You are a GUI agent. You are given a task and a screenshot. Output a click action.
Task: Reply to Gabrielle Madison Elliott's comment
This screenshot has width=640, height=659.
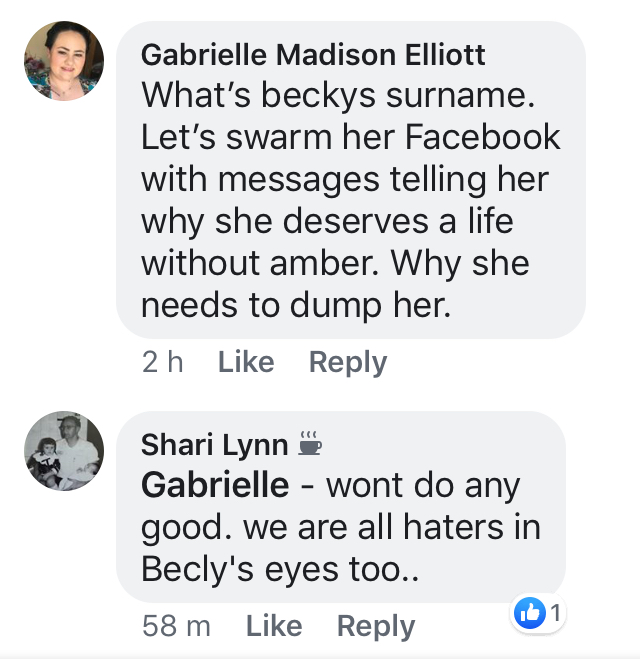[348, 363]
